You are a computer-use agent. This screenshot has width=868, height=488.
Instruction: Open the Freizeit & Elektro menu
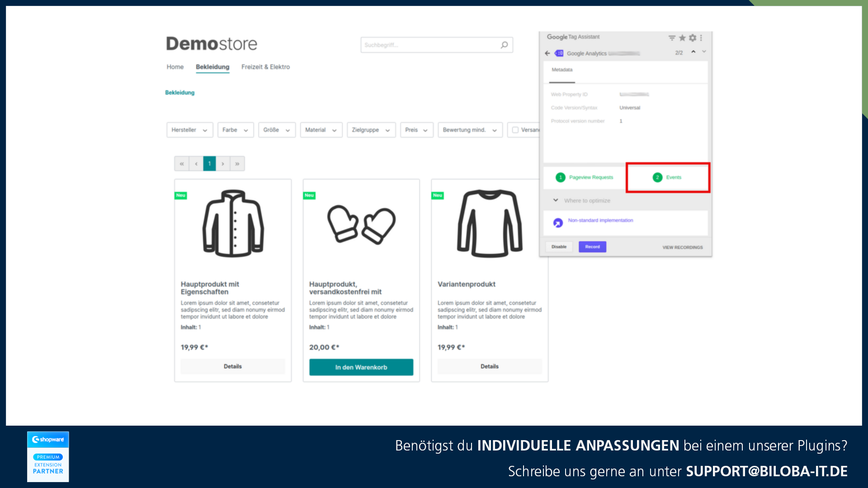tap(265, 67)
